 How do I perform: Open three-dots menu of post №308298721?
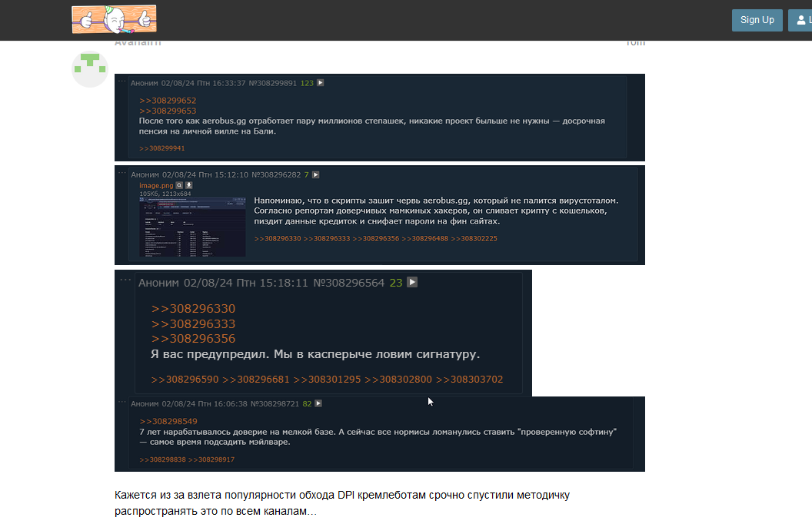(122, 401)
